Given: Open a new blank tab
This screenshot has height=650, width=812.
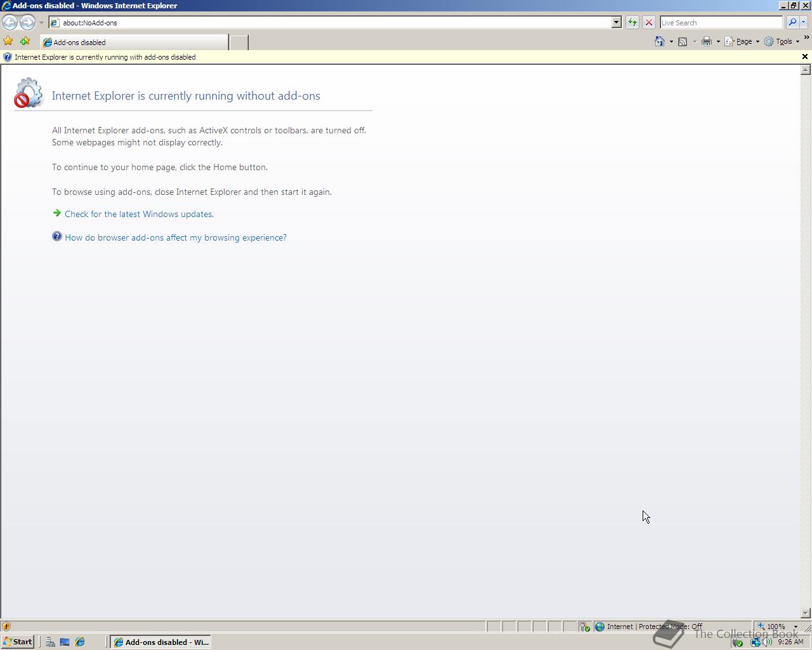Looking at the screenshot, I should click(239, 43).
